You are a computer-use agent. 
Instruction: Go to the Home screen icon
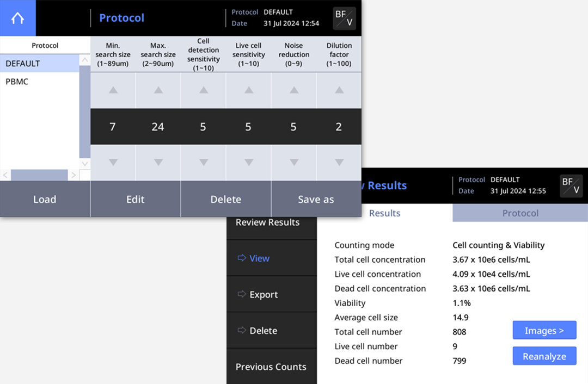point(17,18)
